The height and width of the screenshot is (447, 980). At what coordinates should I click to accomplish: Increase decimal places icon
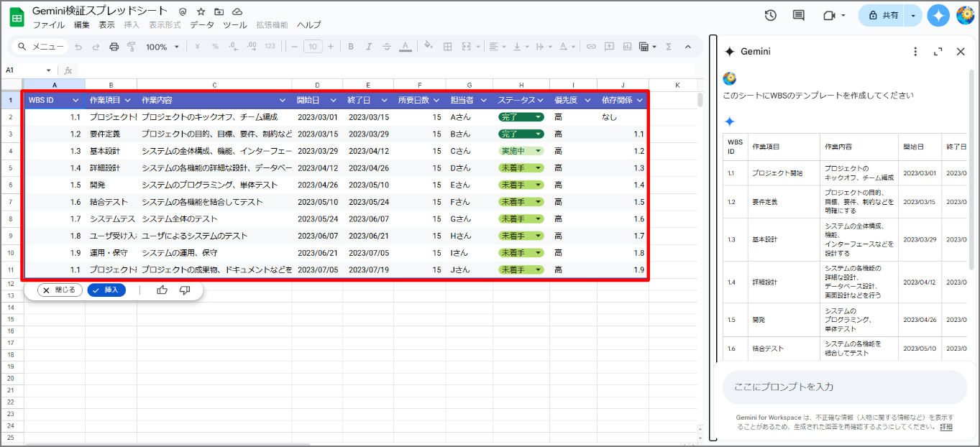[x=251, y=47]
